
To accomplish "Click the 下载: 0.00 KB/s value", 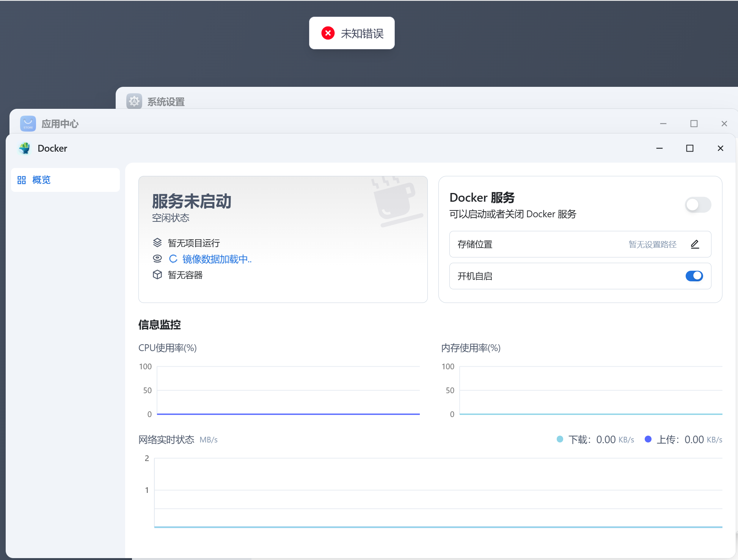I will click(x=601, y=439).
